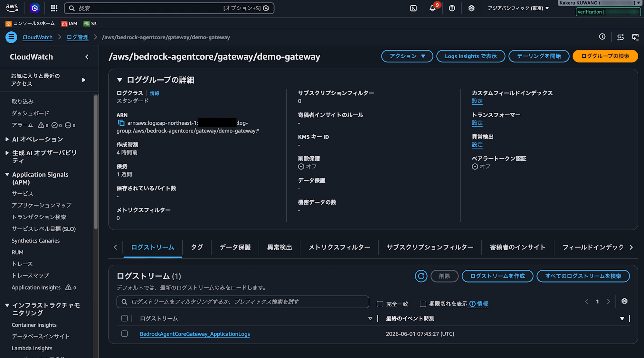Check the 完全一致 exact match checkbox
Viewport: 644px width, 358px height.
[380, 304]
